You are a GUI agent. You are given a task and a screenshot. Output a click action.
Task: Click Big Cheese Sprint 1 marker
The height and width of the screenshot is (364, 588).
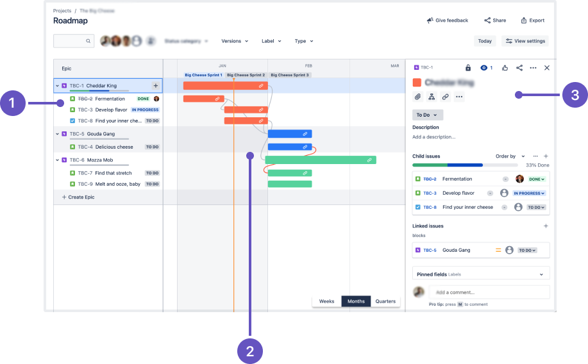click(203, 75)
